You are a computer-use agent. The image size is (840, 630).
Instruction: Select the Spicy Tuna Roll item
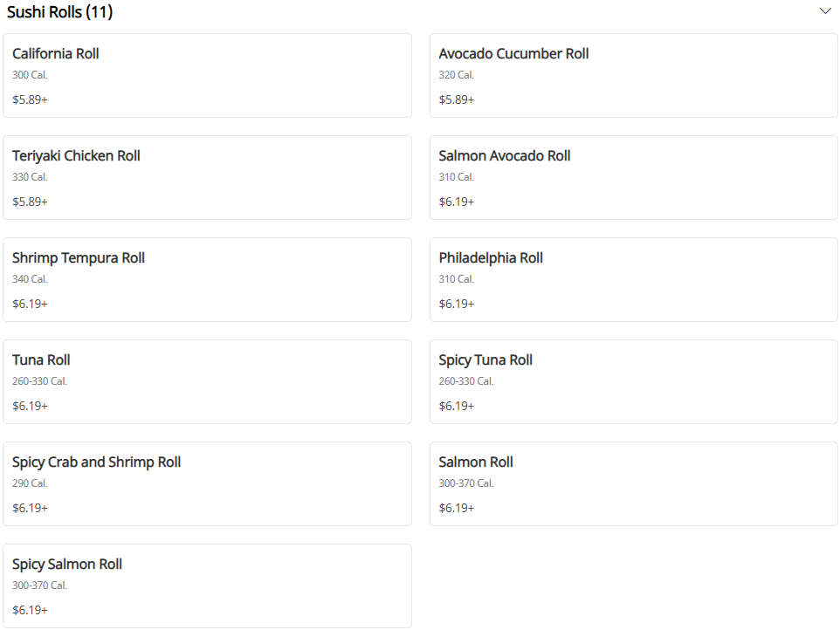[633, 381]
